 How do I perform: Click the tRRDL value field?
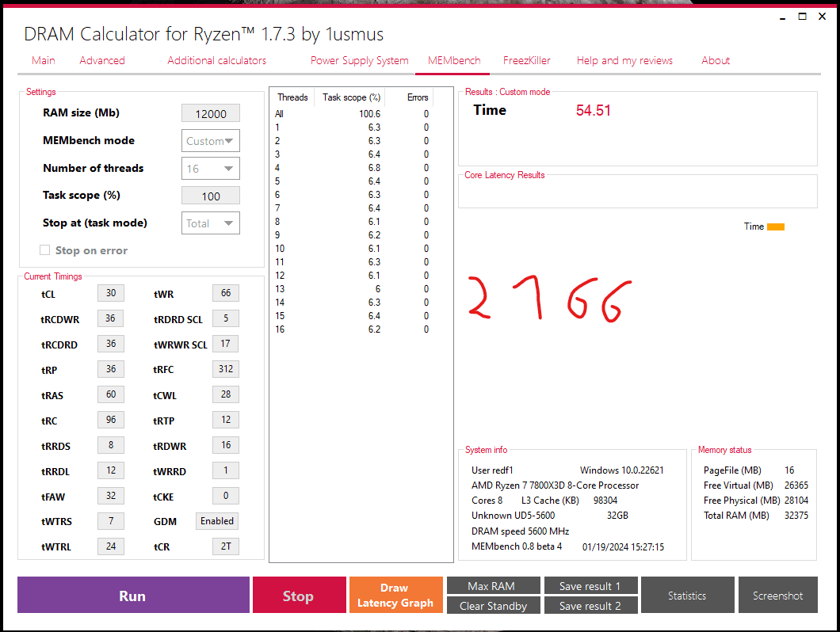pyautogui.click(x=111, y=470)
